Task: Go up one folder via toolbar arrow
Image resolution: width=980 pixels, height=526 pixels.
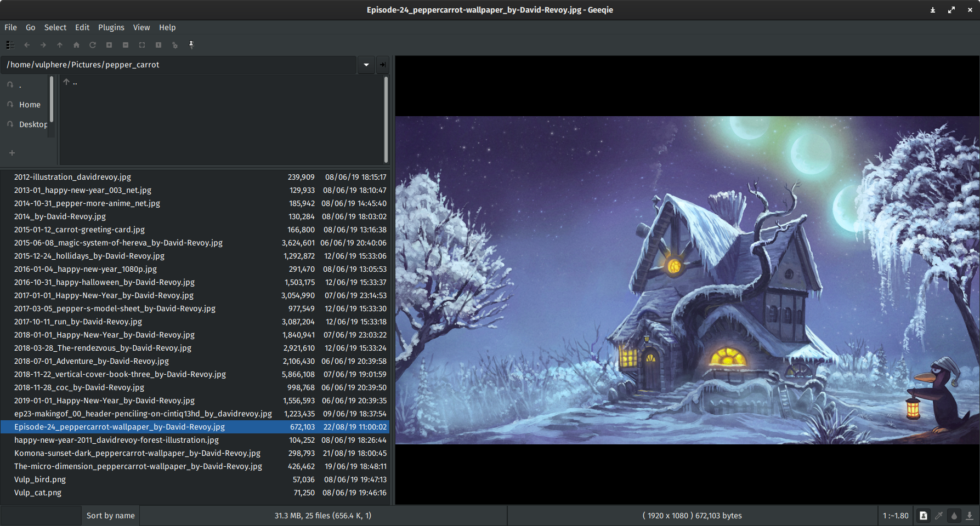Action: (x=60, y=45)
